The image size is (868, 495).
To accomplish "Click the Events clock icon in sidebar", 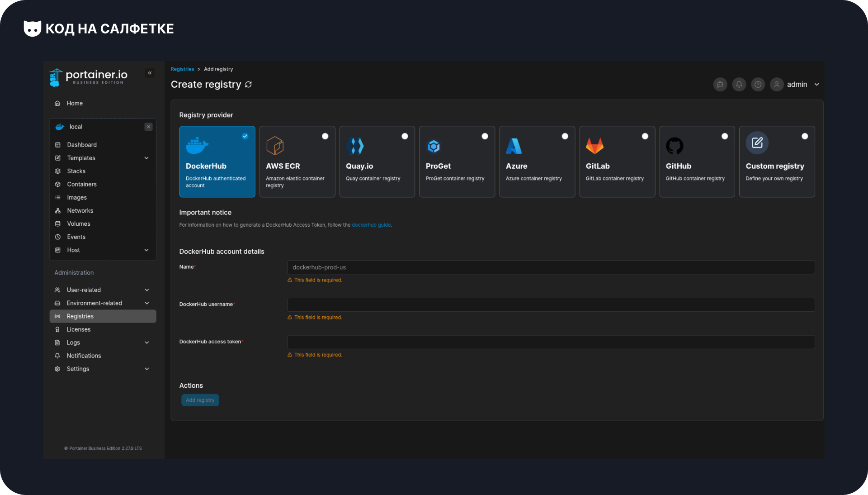I will coord(58,237).
